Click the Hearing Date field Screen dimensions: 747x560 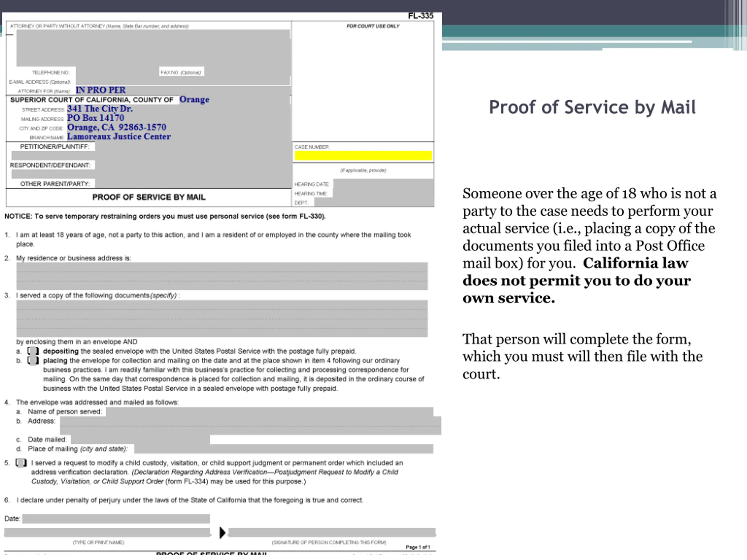click(383, 184)
